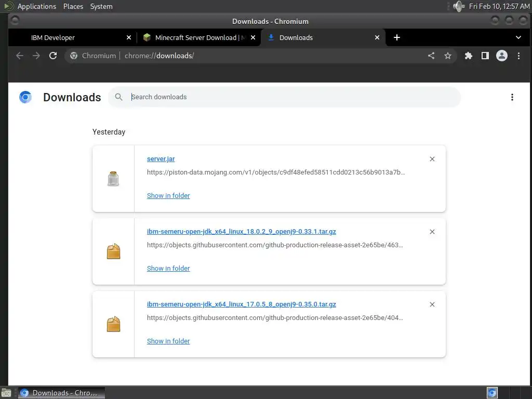Click the clock showing Fri Feb 10, 12:57 AM

pos(499,6)
